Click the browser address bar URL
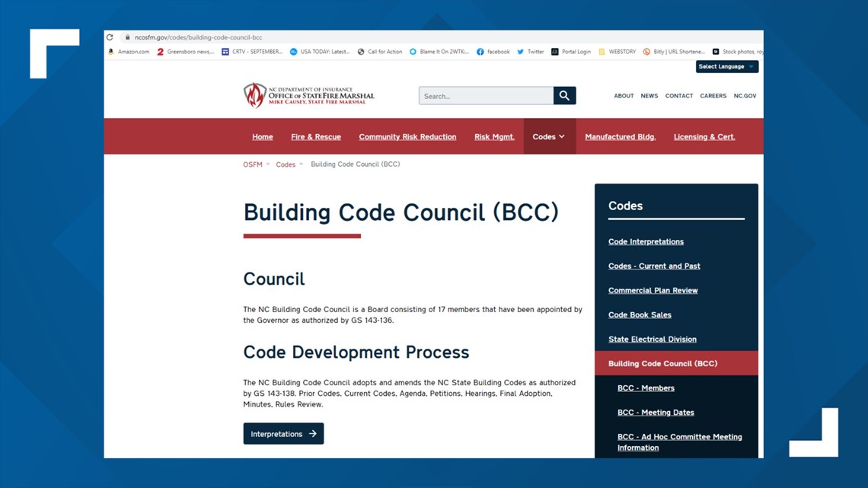This screenshot has height=488, width=868. click(198, 37)
